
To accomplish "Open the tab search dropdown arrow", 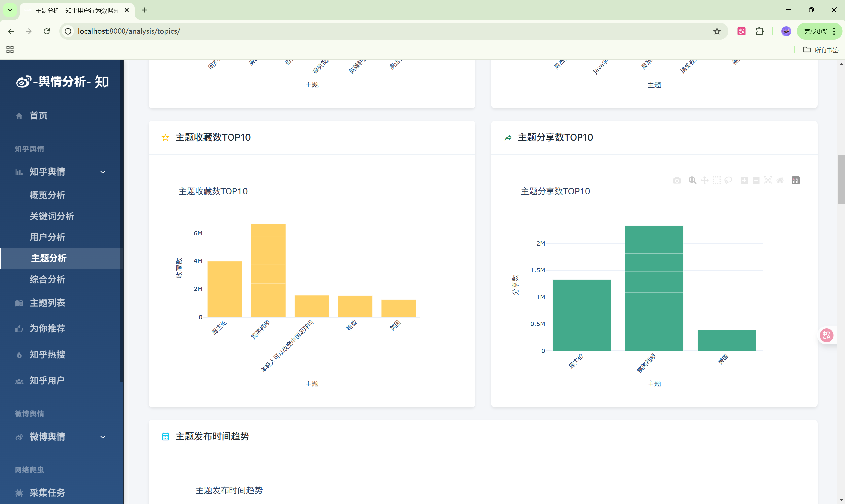I will [10, 10].
